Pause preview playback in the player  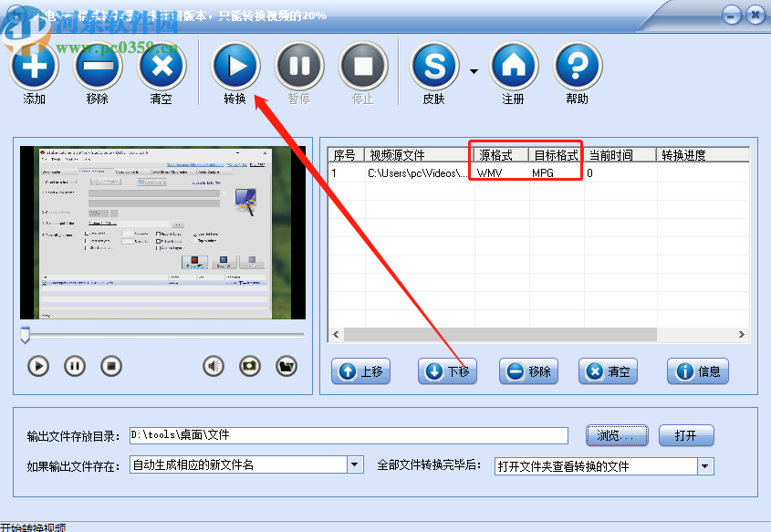pos(74,366)
